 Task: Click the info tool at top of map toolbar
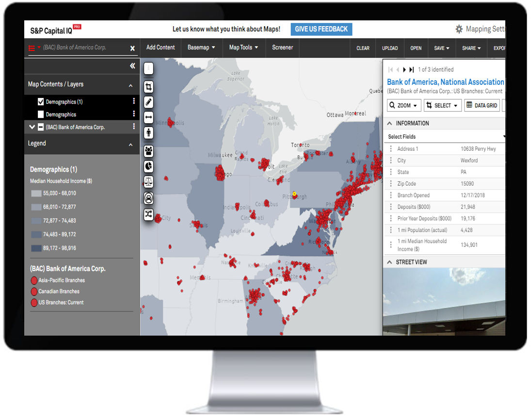point(149,68)
